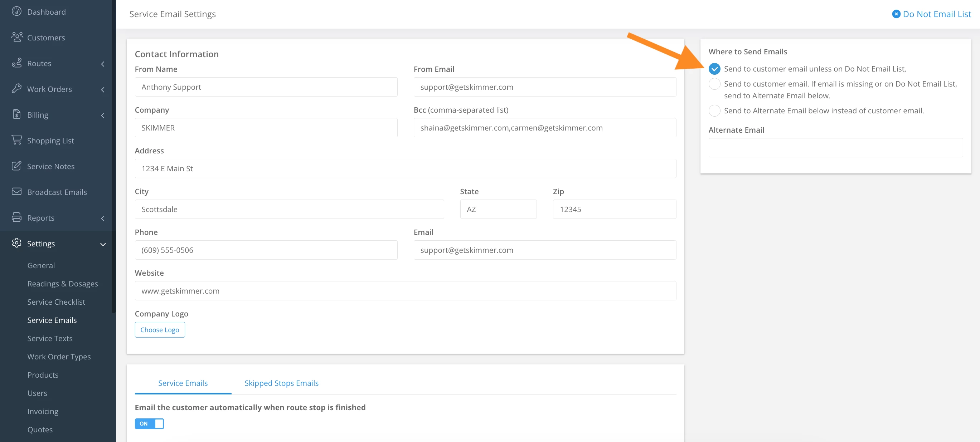The height and width of the screenshot is (442, 980).
Task: Click the Customers people icon
Action: 17,37
